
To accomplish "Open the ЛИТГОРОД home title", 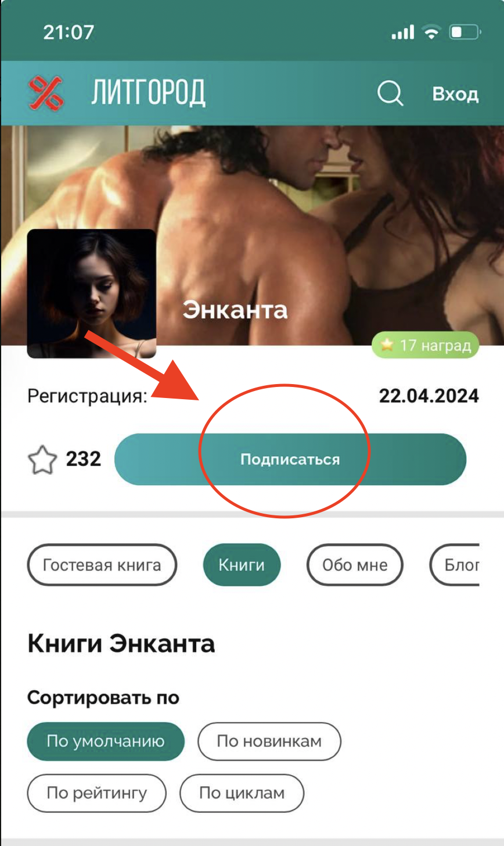I will coord(148,93).
